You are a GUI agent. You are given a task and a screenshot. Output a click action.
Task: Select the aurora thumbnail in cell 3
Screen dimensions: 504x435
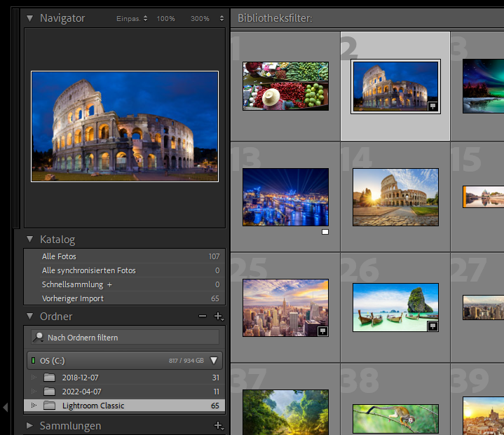click(483, 86)
